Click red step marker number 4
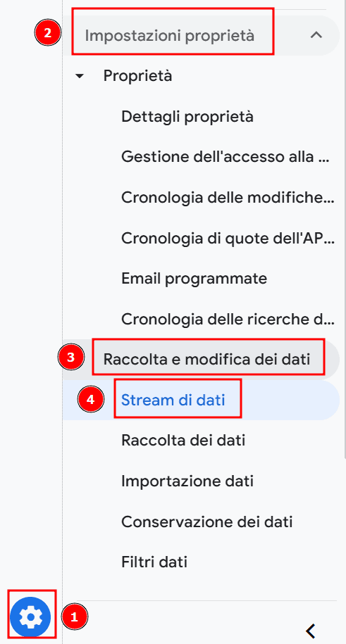This screenshot has height=644, width=346. (x=91, y=400)
